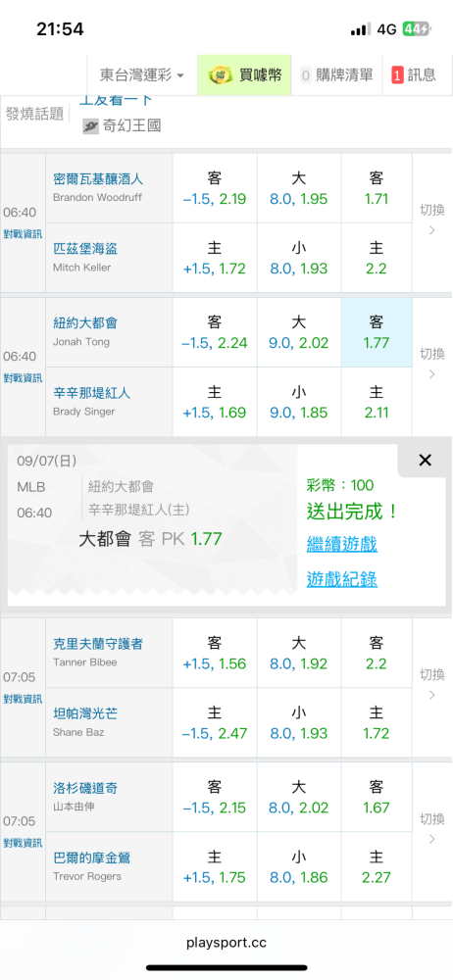Select 小 8.0, 1.93 under Shane Baz row

[x=298, y=723]
